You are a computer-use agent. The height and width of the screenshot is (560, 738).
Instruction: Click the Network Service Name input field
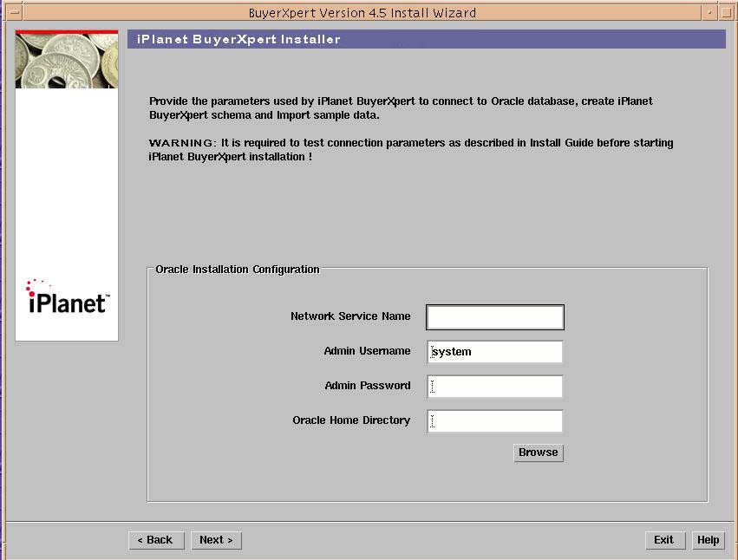point(494,316)
